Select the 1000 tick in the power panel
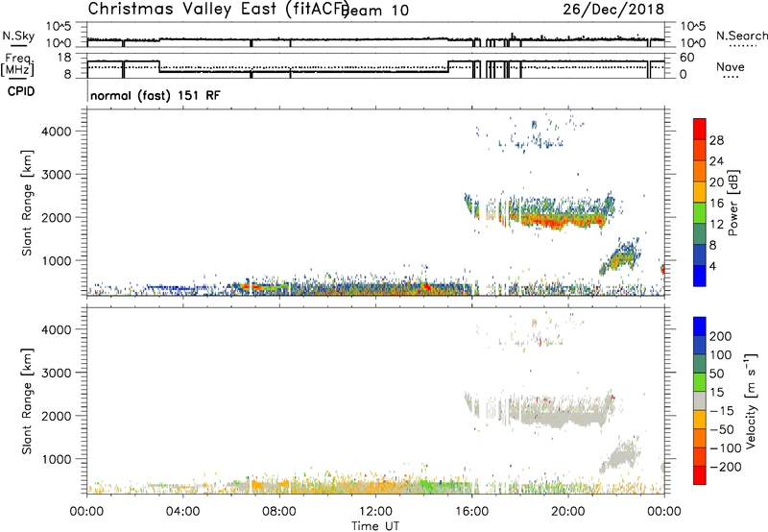The image size is (768, 532). pyautogui.click(x=57, y=260)
